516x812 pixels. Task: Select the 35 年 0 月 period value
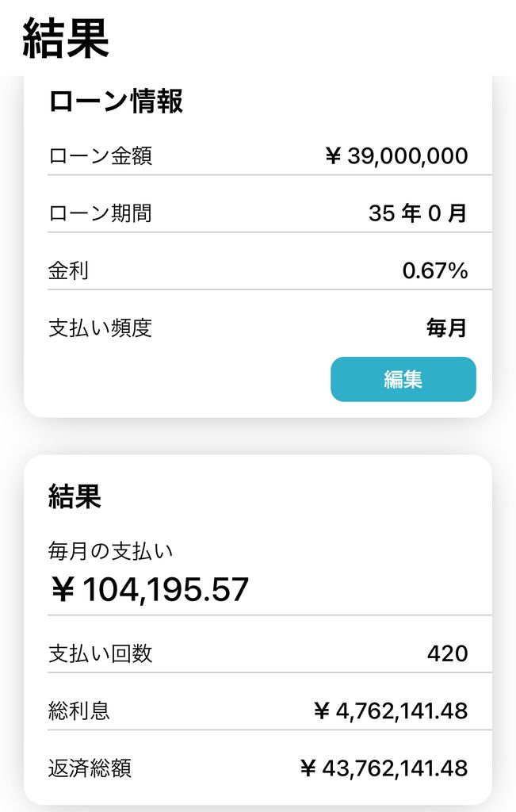pos(418,213)
